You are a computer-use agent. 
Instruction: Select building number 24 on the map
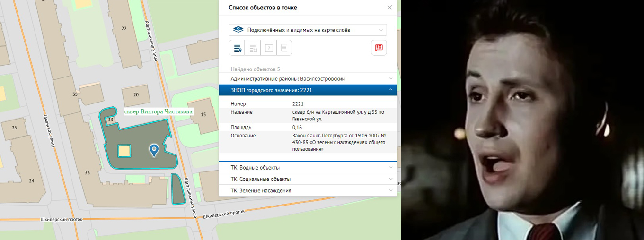click(31, 180)
